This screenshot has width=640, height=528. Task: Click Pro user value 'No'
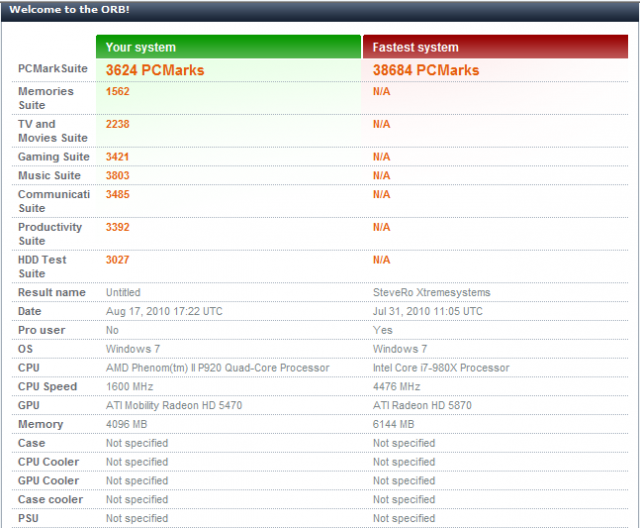pos(112,330)
